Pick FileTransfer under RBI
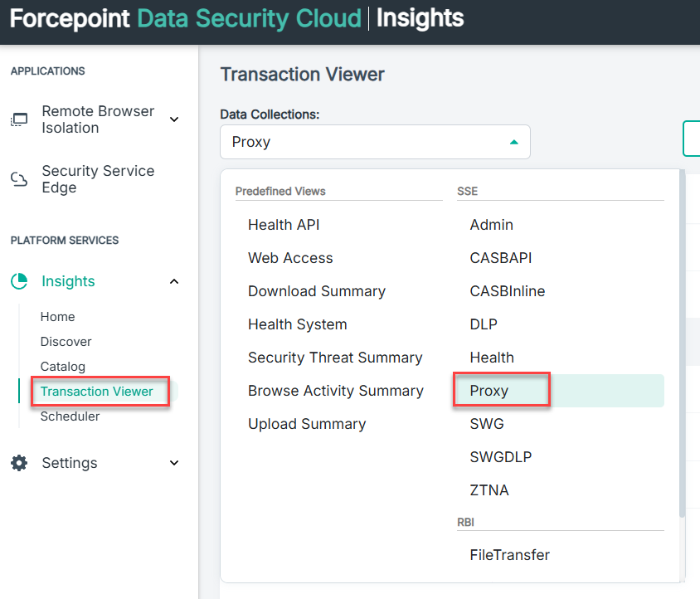This screenshot has height=599, width=700. point(509,555)
